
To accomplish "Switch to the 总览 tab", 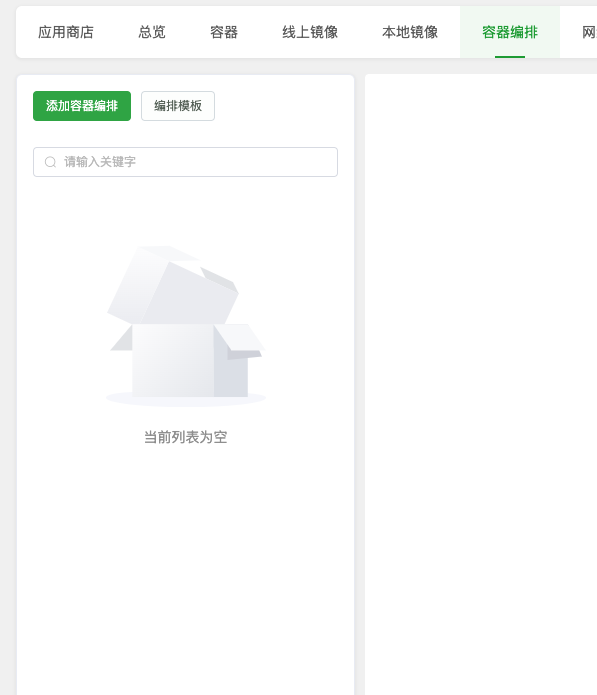I will 152,32.
